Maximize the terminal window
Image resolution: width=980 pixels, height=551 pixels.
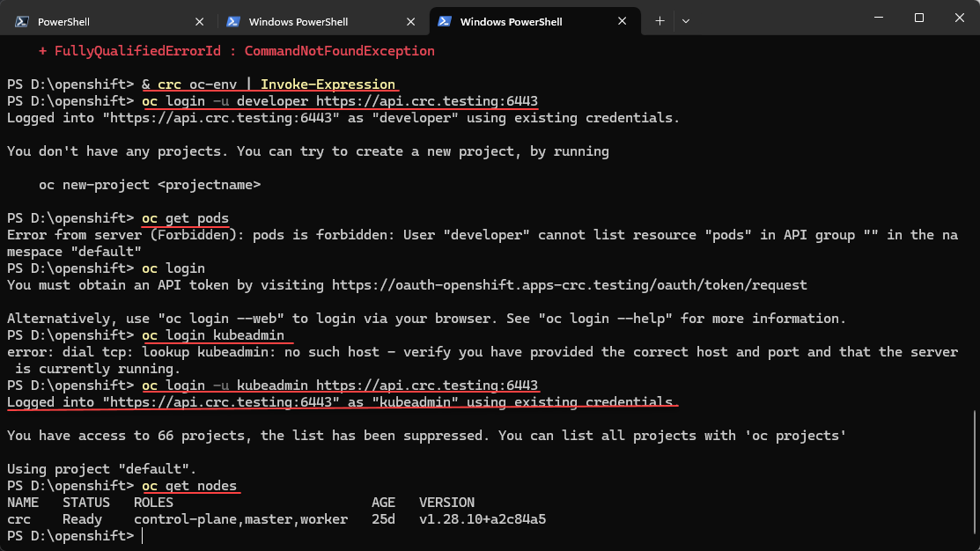click(918, 18)
